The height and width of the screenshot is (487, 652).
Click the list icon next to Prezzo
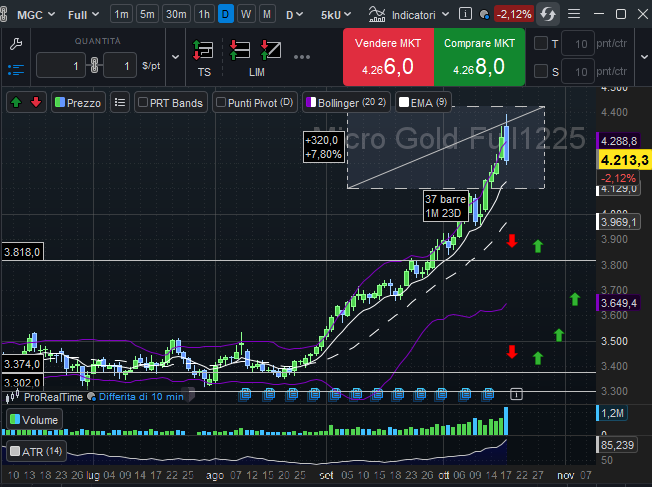(x=120, y=102)
